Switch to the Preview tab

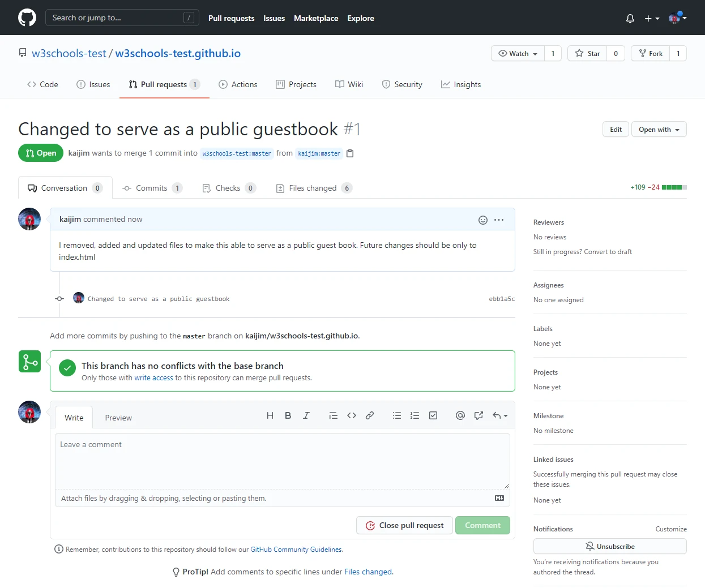[118, 418]
